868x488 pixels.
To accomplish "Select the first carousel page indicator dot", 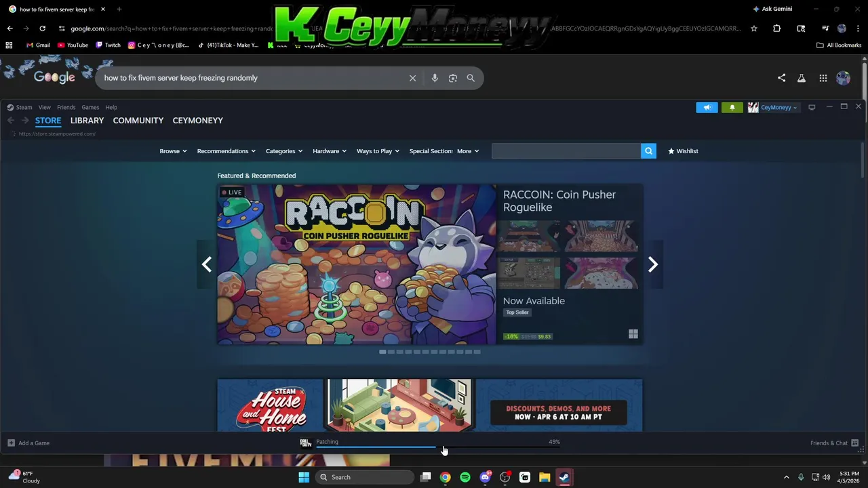I will [382, 352].
